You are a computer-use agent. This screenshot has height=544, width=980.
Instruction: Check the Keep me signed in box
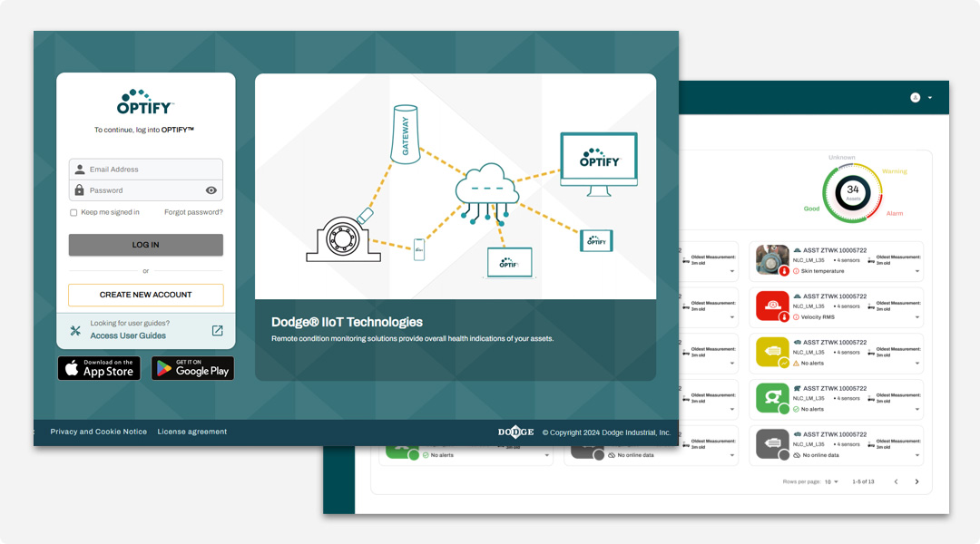pos(73,212)
